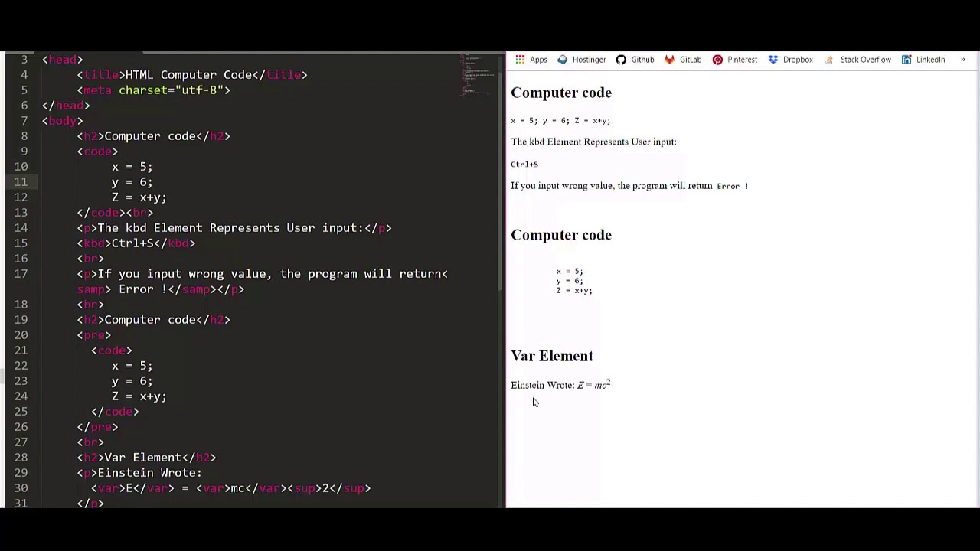Viewport: 980px width, 551px height.
Task: Click first 'Computer code' heading in browser preview
Action: pyautogui.click(x=561, y=93)
